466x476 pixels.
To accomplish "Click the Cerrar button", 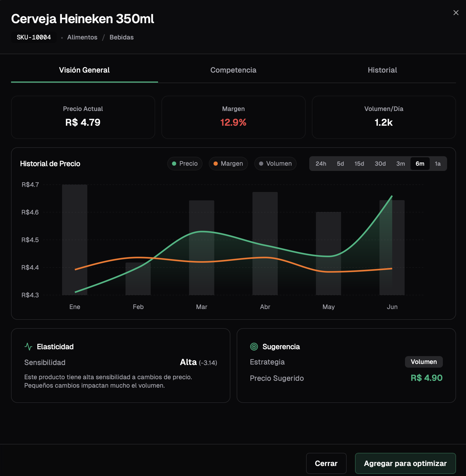I will pos(326,463).
